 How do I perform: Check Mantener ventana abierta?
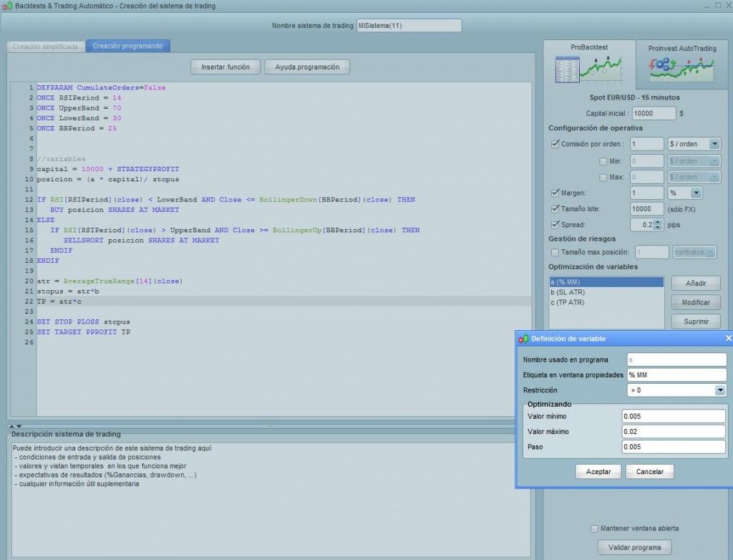point(594,528)
